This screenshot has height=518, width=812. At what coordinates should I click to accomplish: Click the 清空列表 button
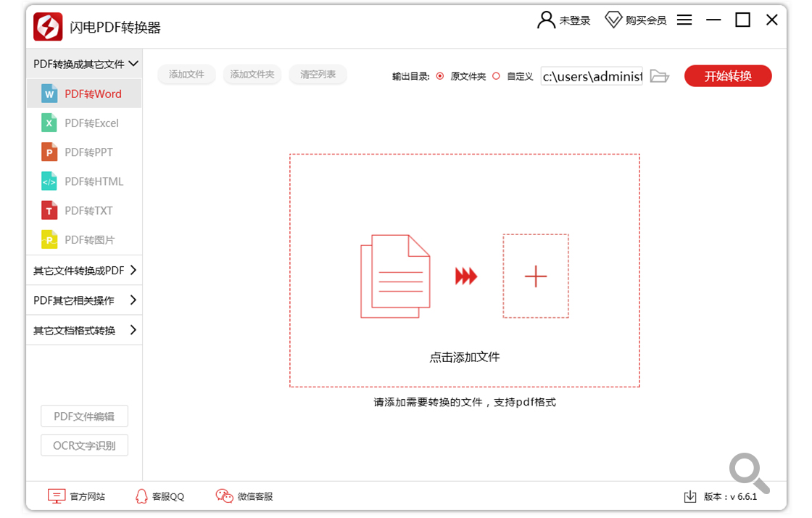[318, 74]
